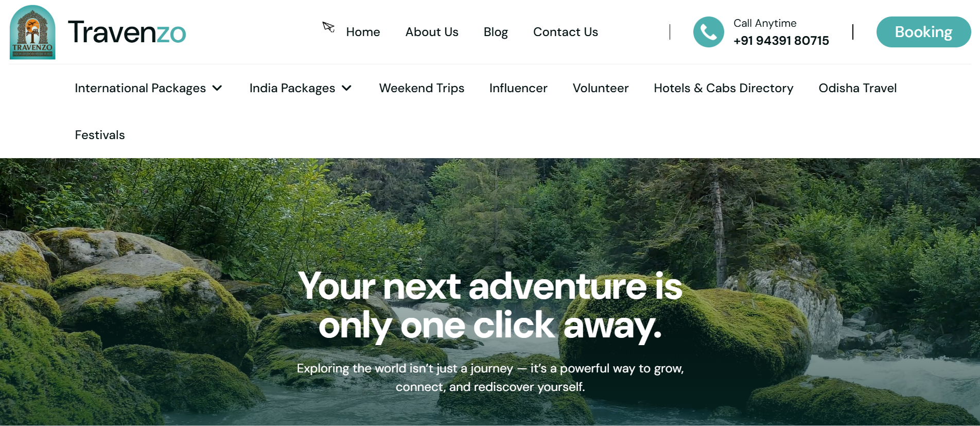Select Odisha Travel menu item

(x=857, y=88)
